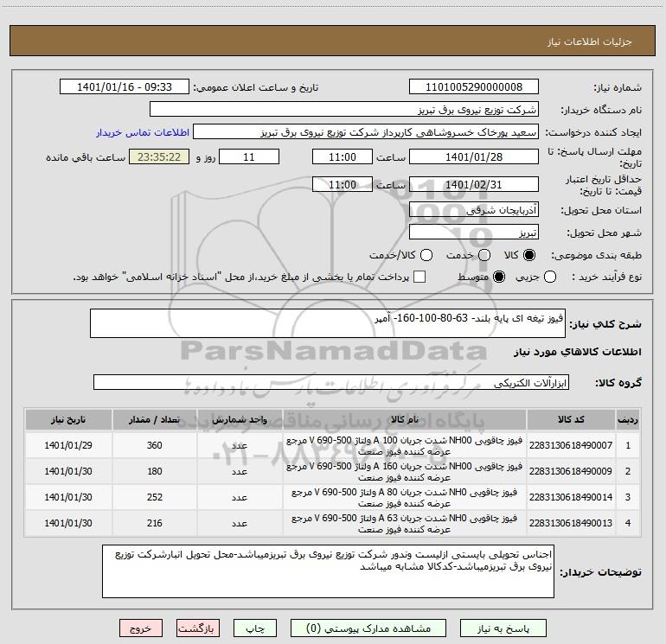Image resolution: width=666 pixels, height=644 pixels.
Task: Select the خدمت radio button
Action: click(484, 255)
